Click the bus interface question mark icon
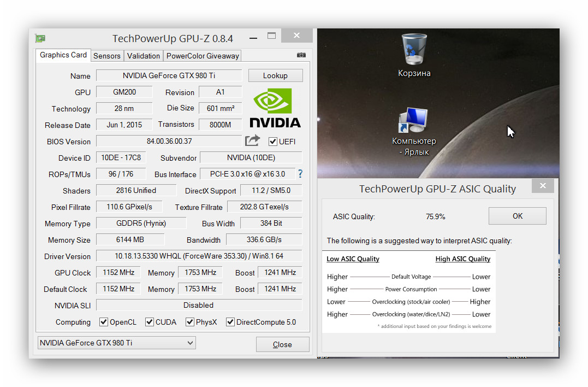The height and width of the screenshot is (387, 588). tap(300, 174)
